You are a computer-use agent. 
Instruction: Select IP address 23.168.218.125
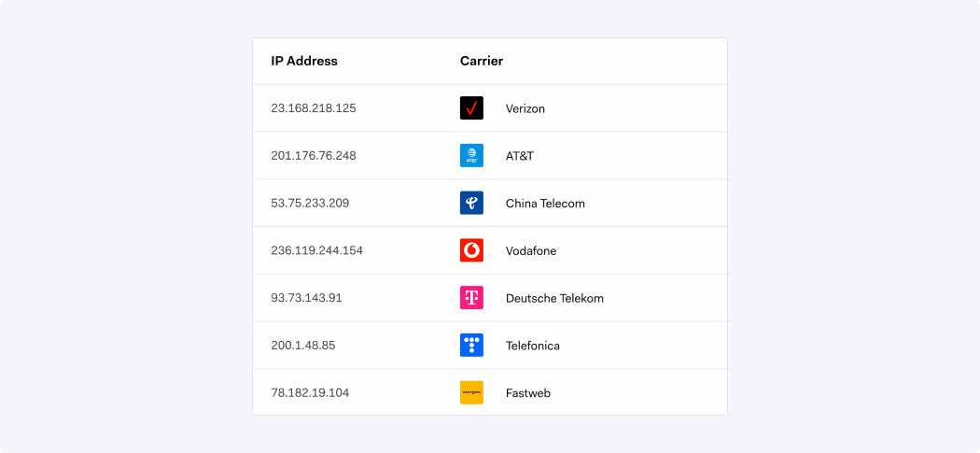[314, 108]
